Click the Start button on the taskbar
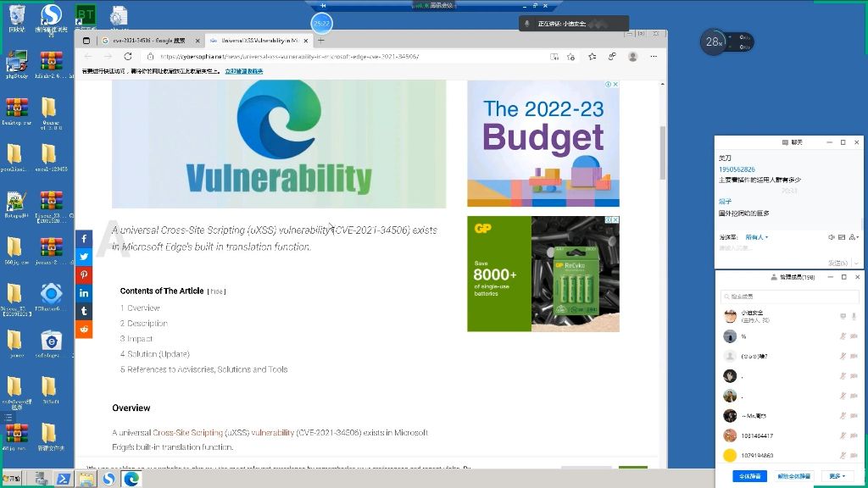The height and width of the screenshot is (488, 868). (12, 479)
